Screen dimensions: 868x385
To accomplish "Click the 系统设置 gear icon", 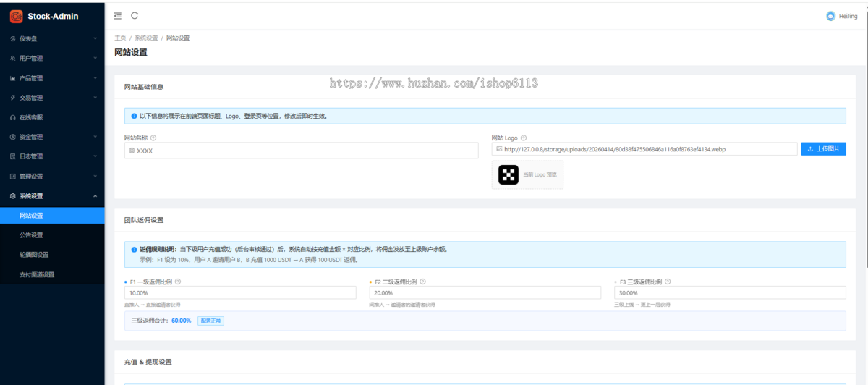I will (x=13, y=195).
